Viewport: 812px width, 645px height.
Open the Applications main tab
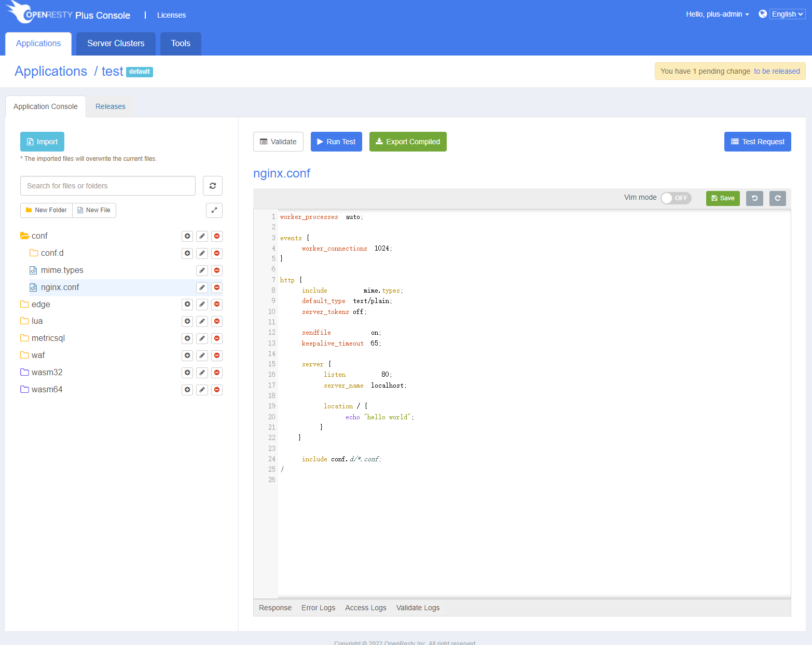click(38, 44)
